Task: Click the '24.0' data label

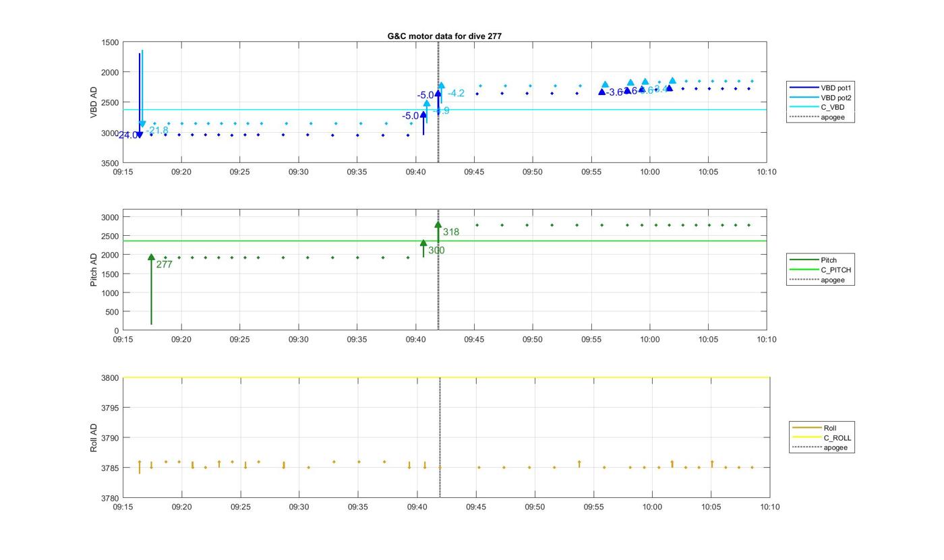Action: (128, 135)
